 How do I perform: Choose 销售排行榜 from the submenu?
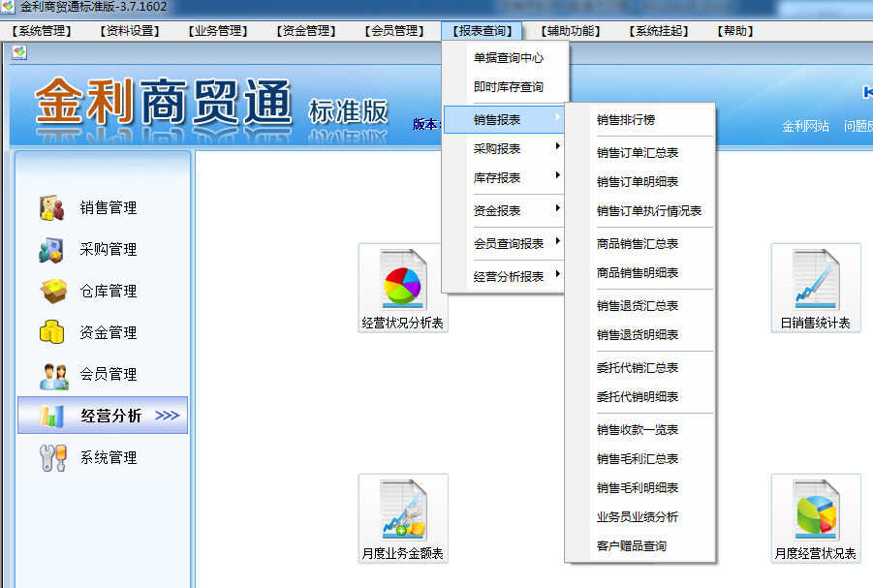(x=639, y=120)
